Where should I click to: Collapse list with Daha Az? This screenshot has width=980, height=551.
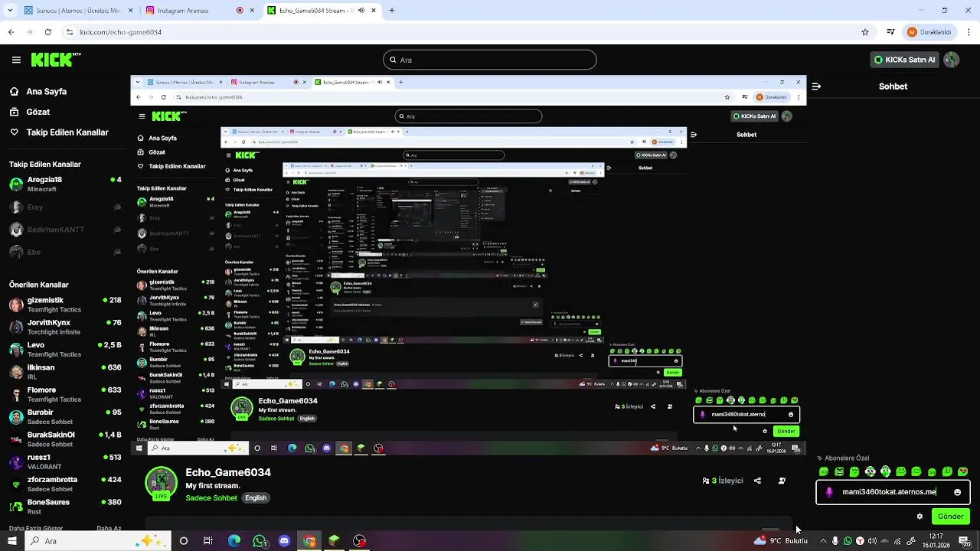pos(109,528)
